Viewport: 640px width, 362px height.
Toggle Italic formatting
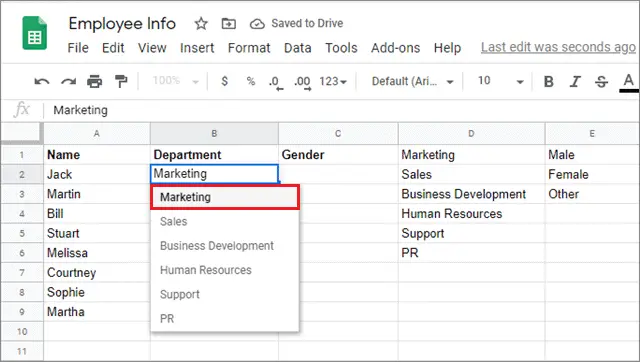click(575, 82)
